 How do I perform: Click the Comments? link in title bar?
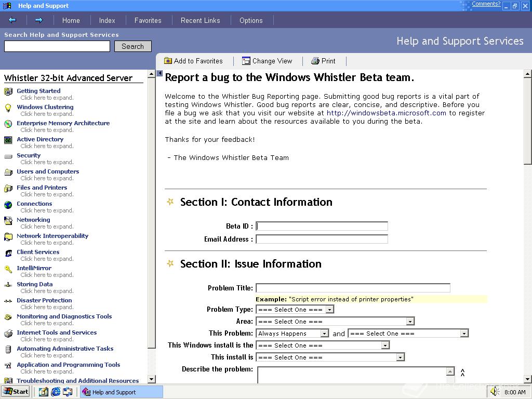coord(486,4)
